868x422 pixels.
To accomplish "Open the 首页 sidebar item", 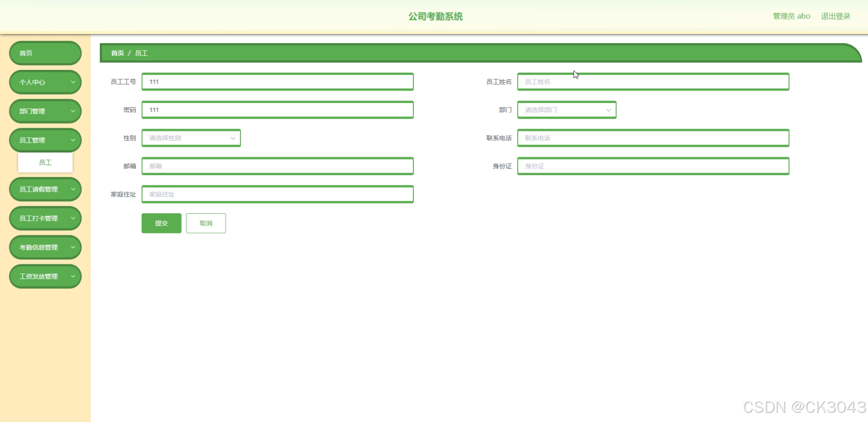I will tap(45, 53).
